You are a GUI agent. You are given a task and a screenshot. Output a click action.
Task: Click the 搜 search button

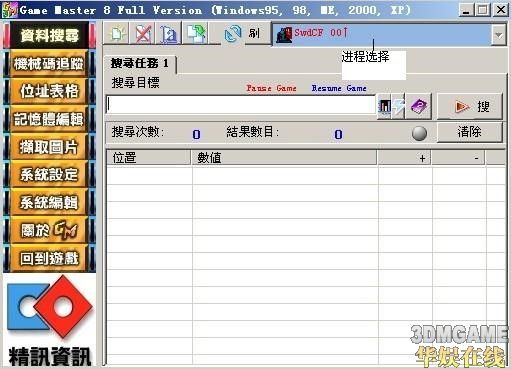pos(470,107)
